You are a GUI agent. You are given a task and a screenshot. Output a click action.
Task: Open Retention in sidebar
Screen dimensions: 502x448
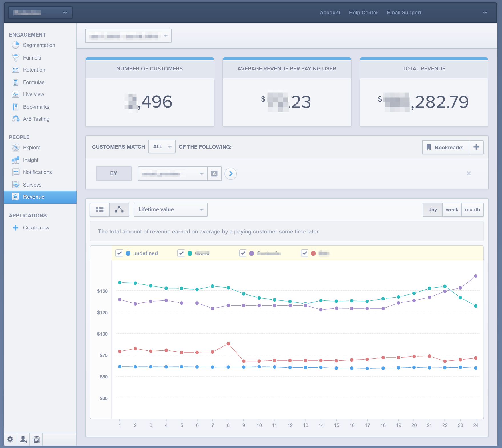(x=34, y=70)
